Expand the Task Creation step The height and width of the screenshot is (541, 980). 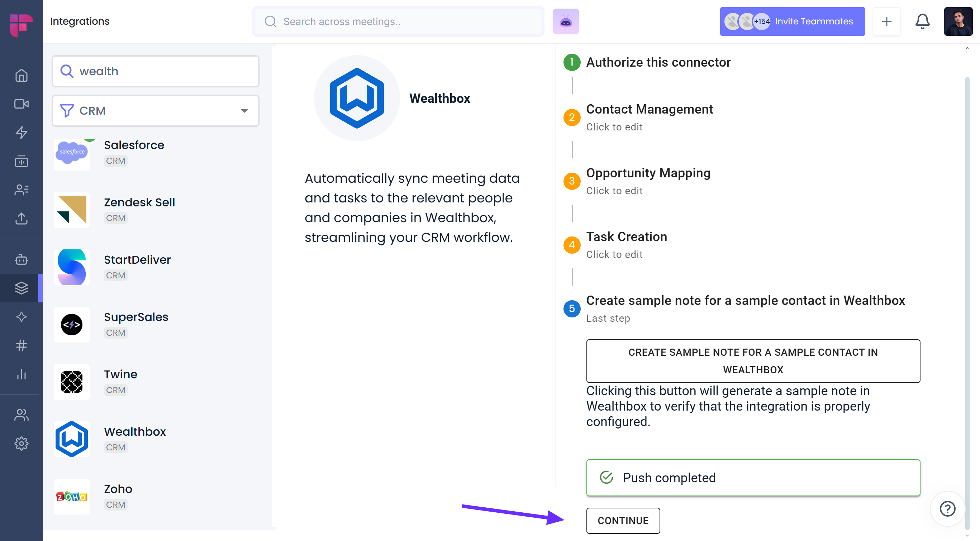(x=626, y=237)
